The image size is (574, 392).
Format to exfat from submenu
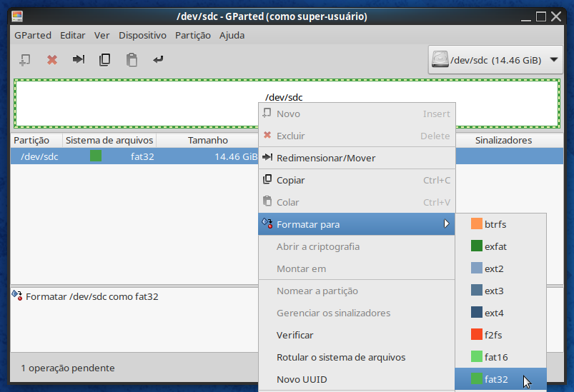[501, 246]
